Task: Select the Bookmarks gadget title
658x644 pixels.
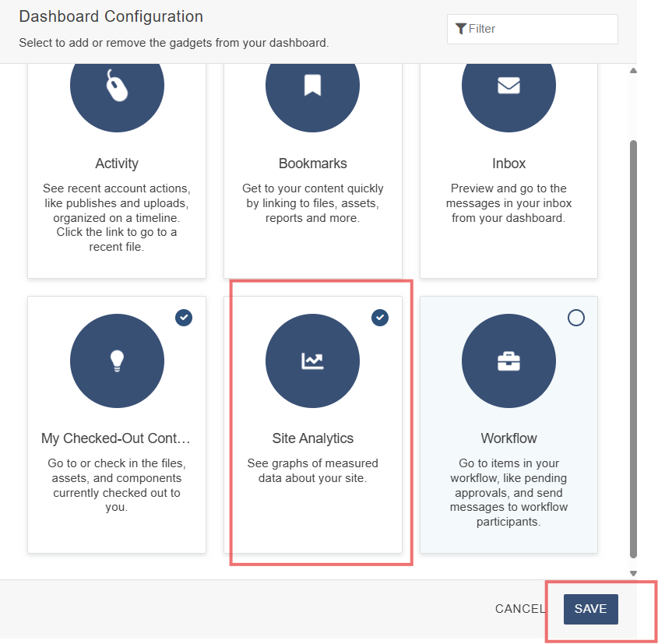Action: (312, 164)
